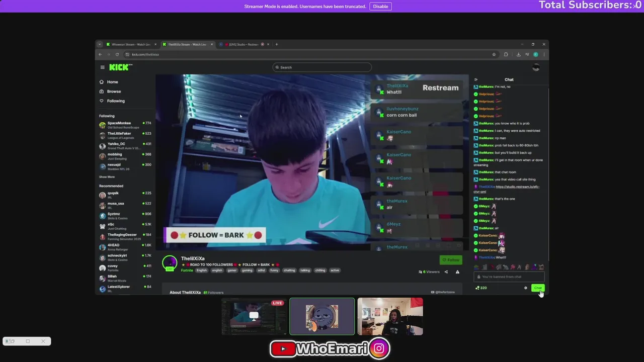Select the last emote in emote row
This screenshot has height=362, width=644.
[x=541, y=267]
